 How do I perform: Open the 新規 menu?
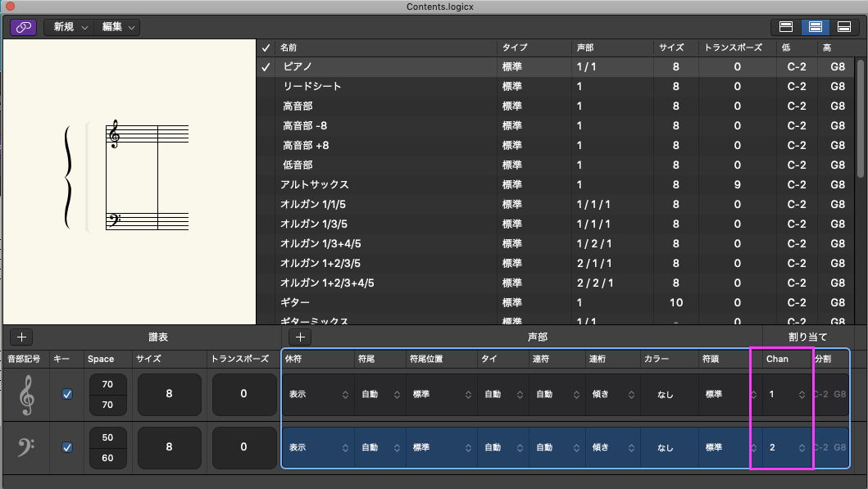70,27
